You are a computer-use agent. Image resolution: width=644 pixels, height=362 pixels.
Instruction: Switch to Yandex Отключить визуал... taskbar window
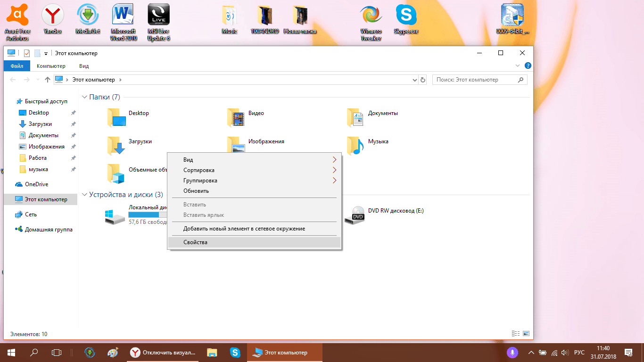click(163, 352)
